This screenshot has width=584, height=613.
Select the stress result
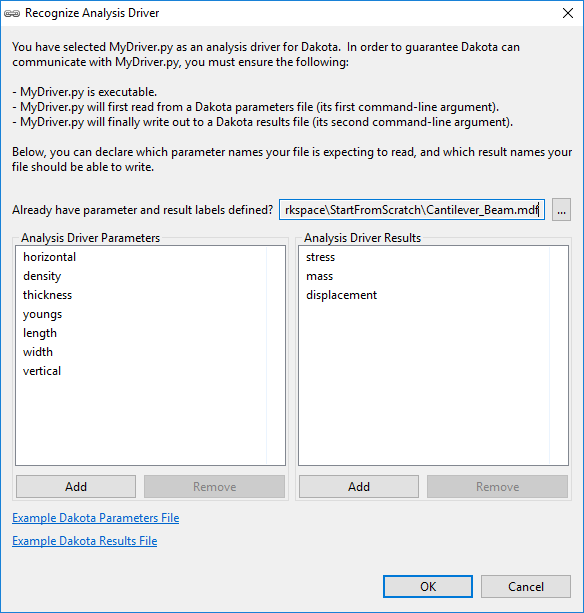[x=320, y=257]
